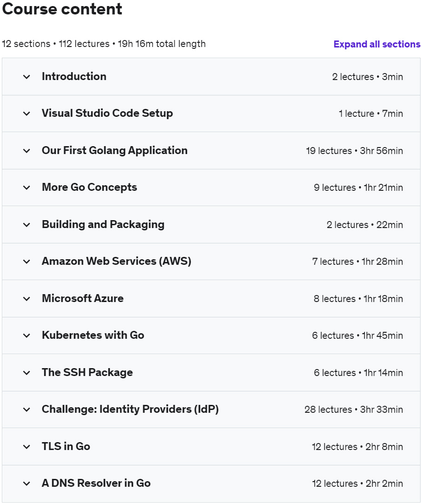Image resolution: width=422 pixels, height=504 pixels.
Task: Click the 28 lectures 3hr 33min label
Action: click(354, 410)
